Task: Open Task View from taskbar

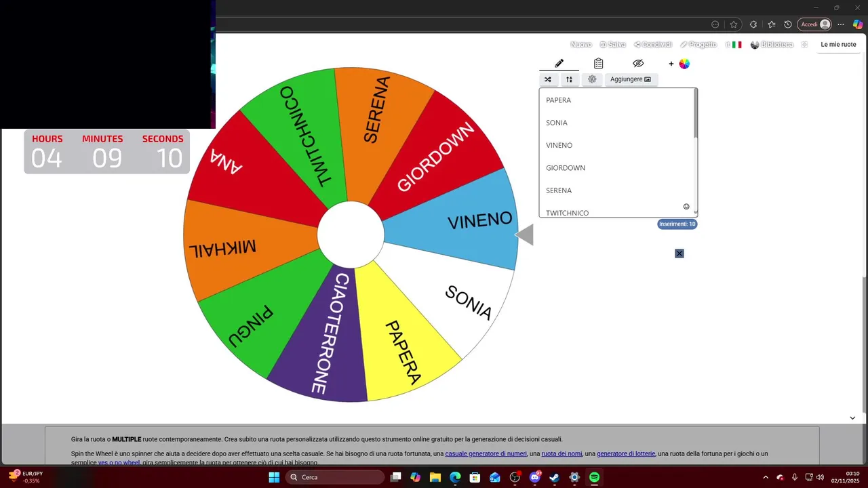Action: [396, 477]
